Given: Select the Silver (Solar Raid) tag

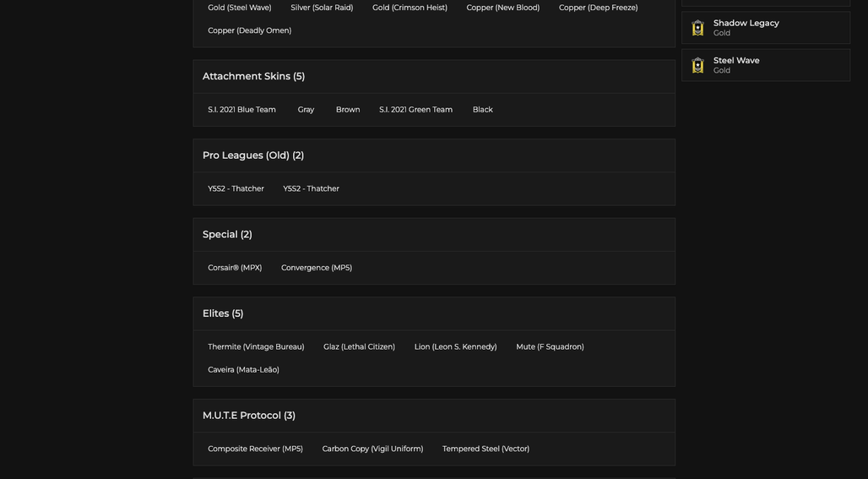Looking at the screenshot, I should (322, 8).
